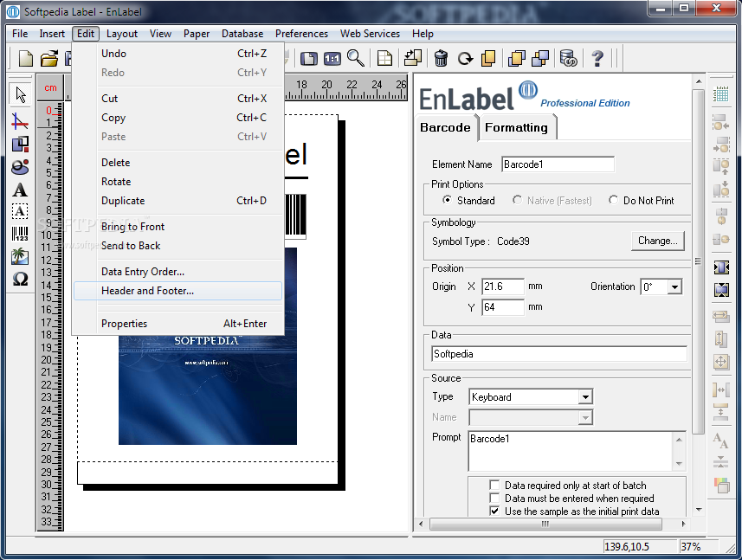
Task: Click the page layout grid icon
Action: click(x=384, y=59)
